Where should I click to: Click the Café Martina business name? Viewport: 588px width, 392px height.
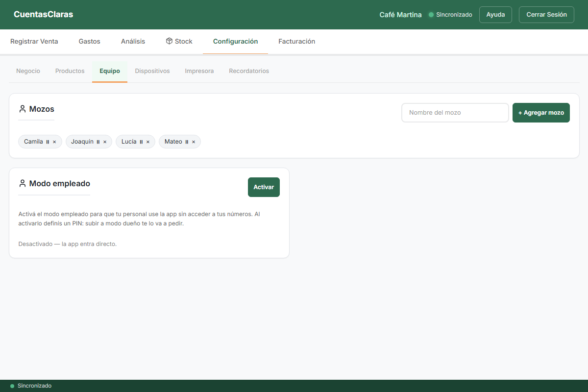(400, 15)
